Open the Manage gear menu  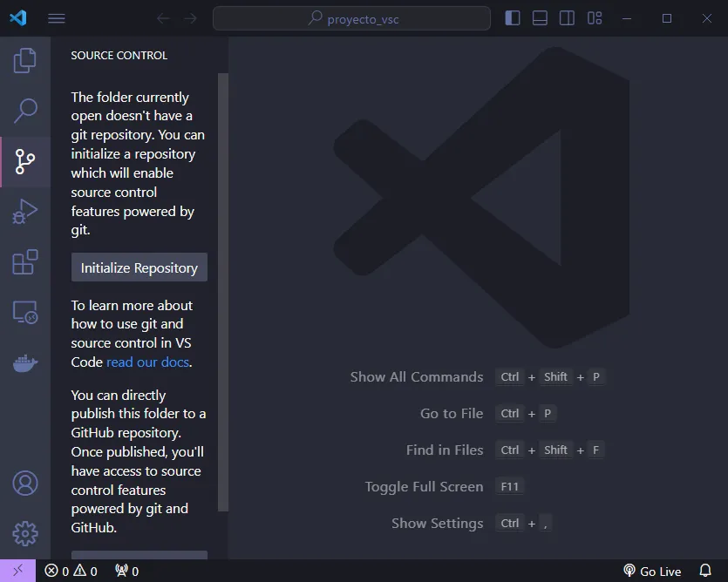tap(25, 532)
